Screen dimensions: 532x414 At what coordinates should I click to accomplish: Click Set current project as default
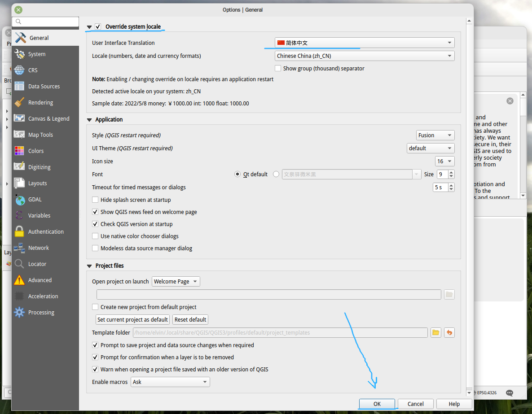coord(132,319)
